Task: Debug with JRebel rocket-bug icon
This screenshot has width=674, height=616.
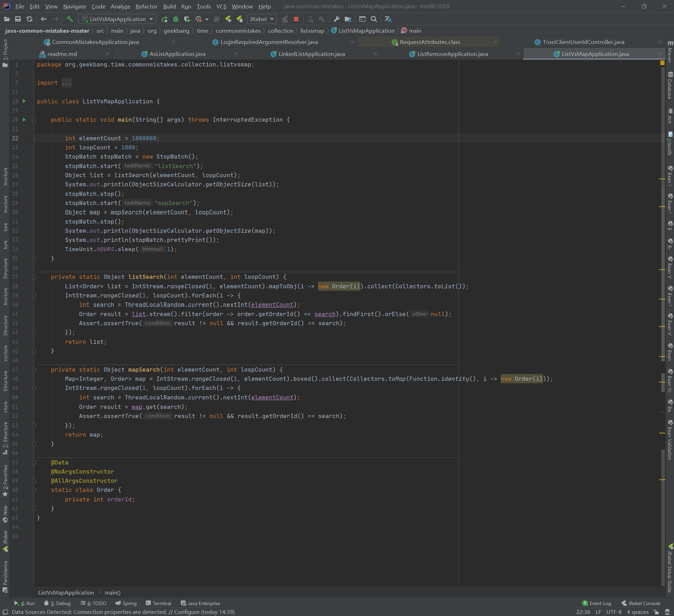Action: [240, 19]
